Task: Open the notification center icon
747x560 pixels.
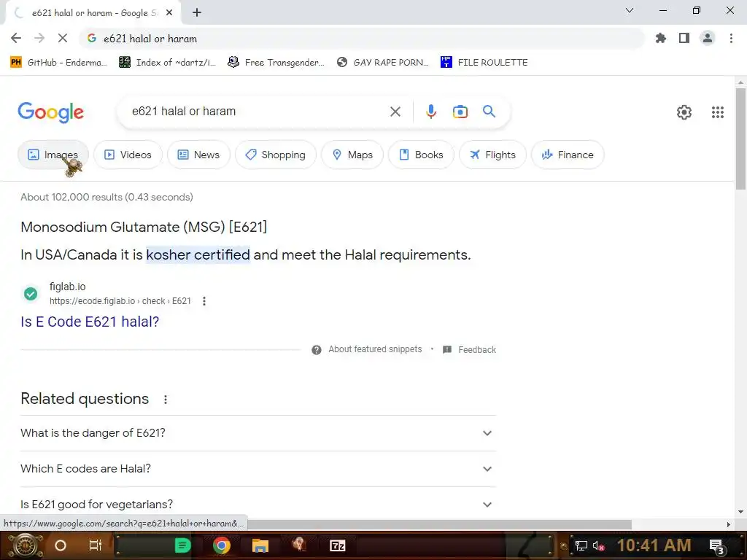Action: [716, 547]
